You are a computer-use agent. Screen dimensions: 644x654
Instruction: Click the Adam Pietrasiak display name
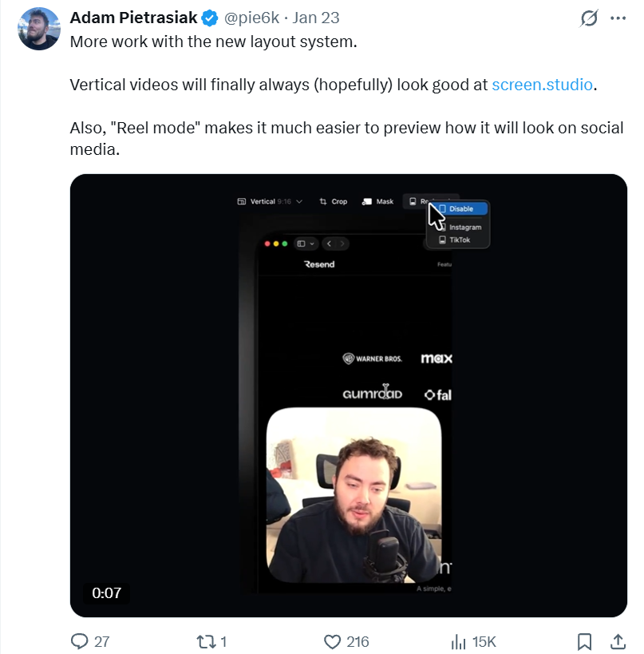tap(134, 18)
